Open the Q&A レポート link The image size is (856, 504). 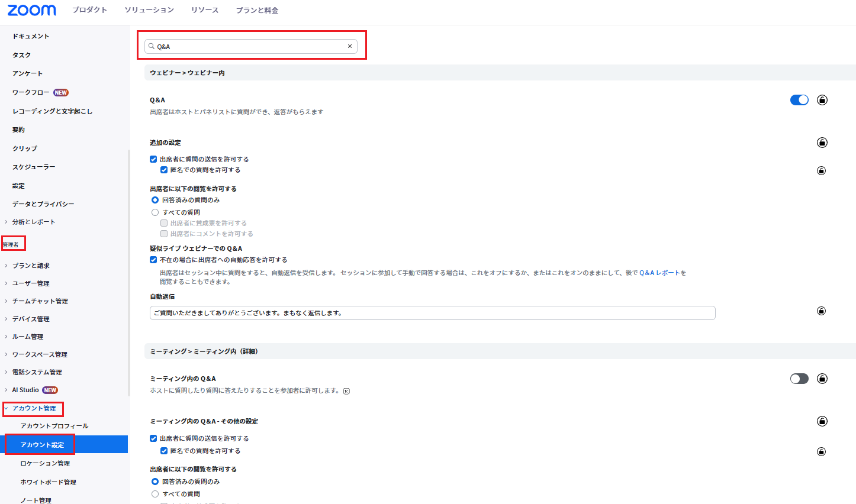(x=659, y=273)
